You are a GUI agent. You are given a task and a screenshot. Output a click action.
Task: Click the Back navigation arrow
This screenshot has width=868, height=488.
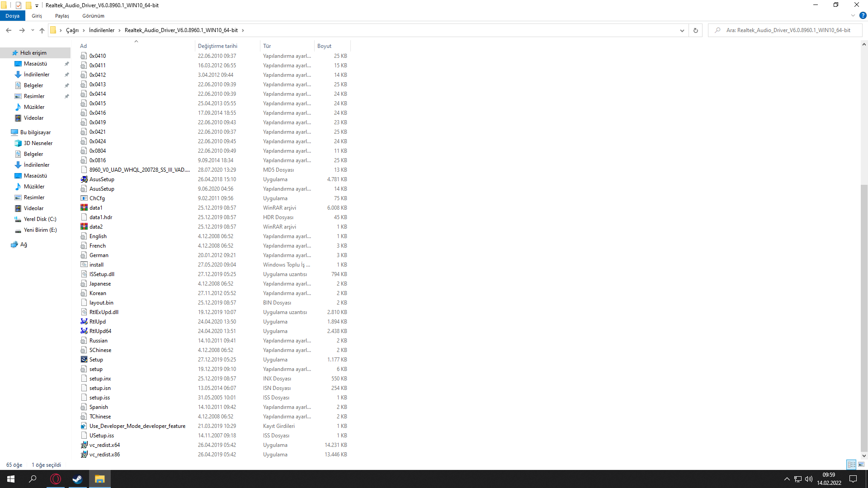9,30
